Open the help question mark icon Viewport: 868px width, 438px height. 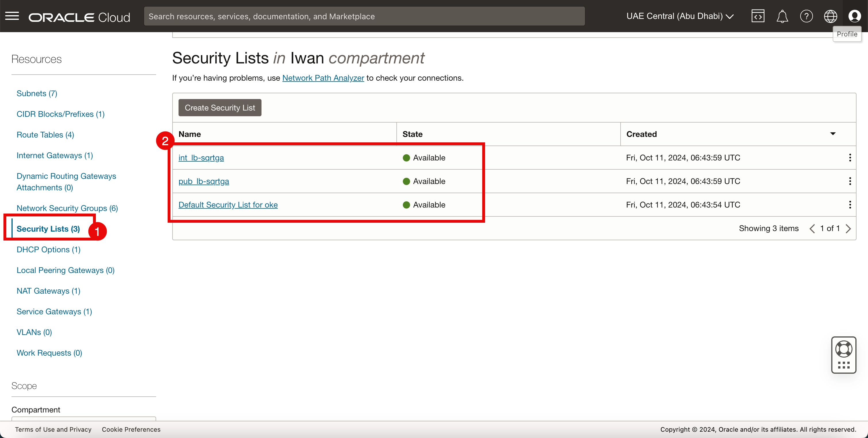pos(806,16)
